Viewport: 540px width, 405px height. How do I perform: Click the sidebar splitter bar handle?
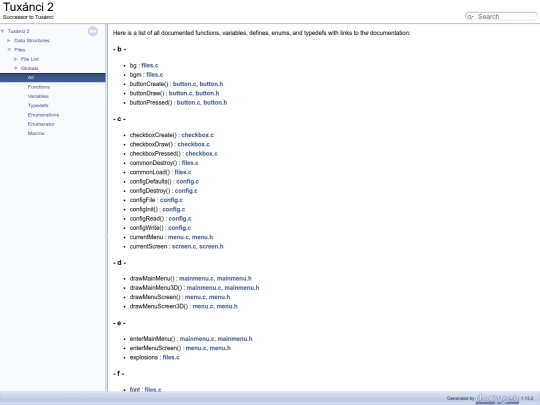107,208
